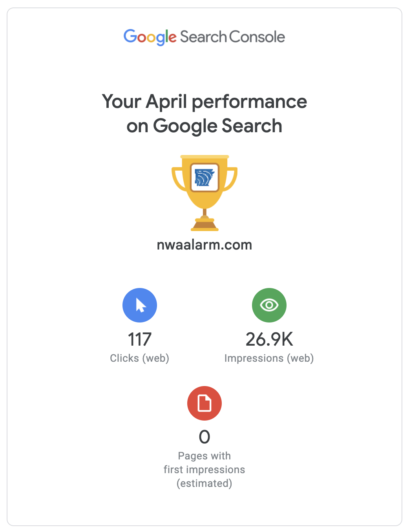Select the 'Your April performance' heading line
The width and height of the screenshot is (409, 532).
point(204,102)
